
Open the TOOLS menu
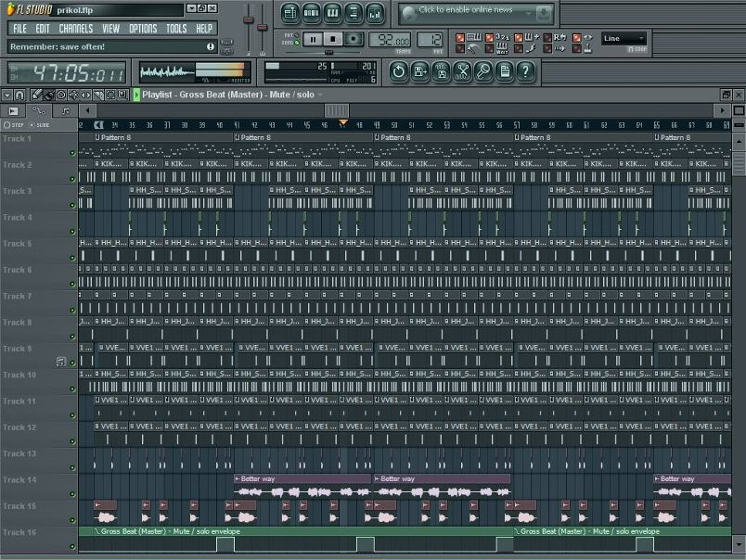(x=176, y=29)
